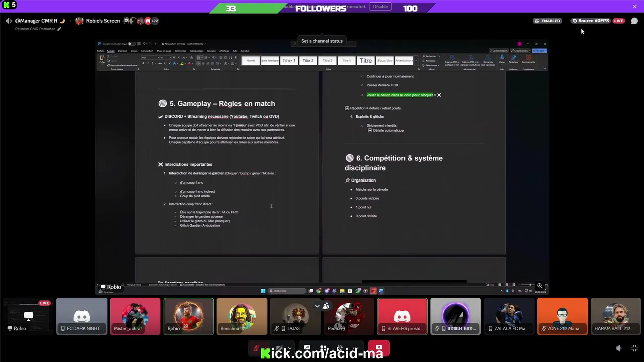
Task: Toggle bold formatting in Word ribbon
Action: pos(143,63)
